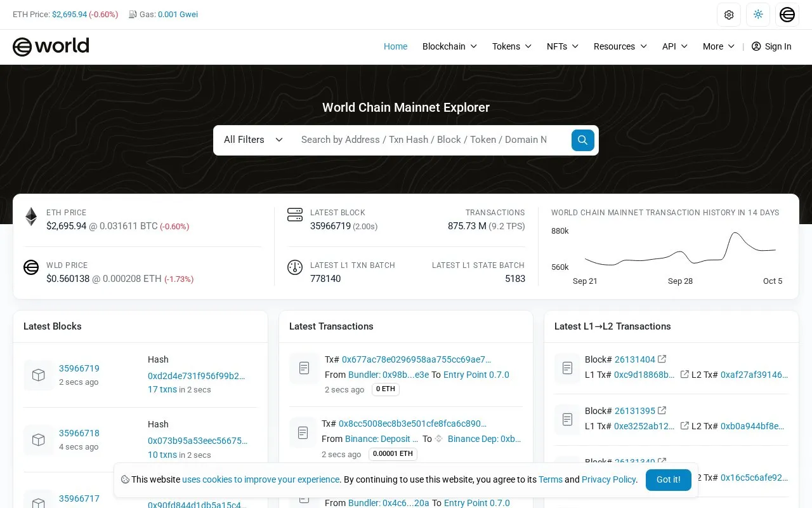This screenshot has width=812, height=508.
Task: Open external link icon beside L1 Tx 0xc9d18868b…
Action: [684, 375]
